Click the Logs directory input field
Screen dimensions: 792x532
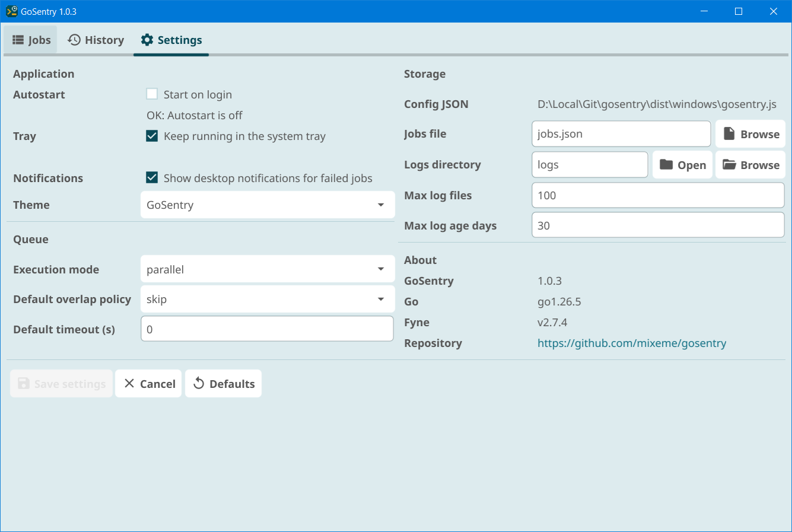click(x=590, y=165)
